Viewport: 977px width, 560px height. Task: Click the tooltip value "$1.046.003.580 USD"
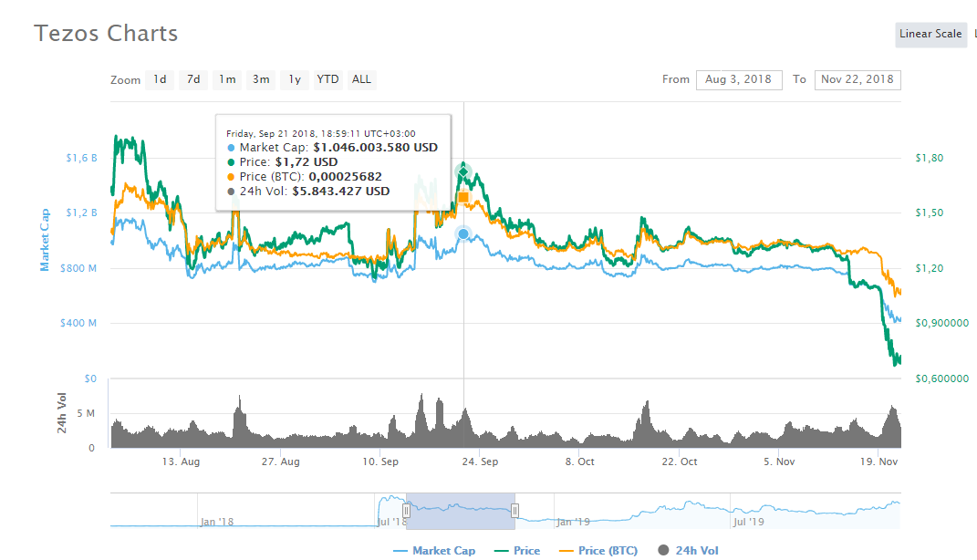coord(376,148)
